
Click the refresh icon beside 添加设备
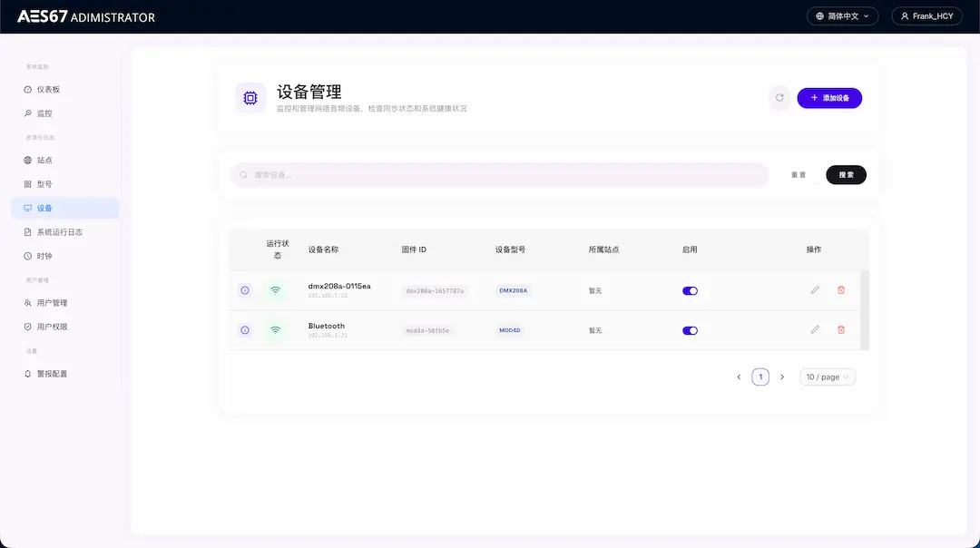tap(779, 97)
